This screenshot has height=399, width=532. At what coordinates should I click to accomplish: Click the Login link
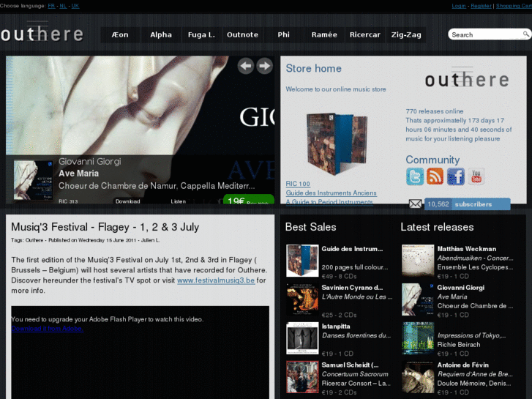tap(459, 6)
